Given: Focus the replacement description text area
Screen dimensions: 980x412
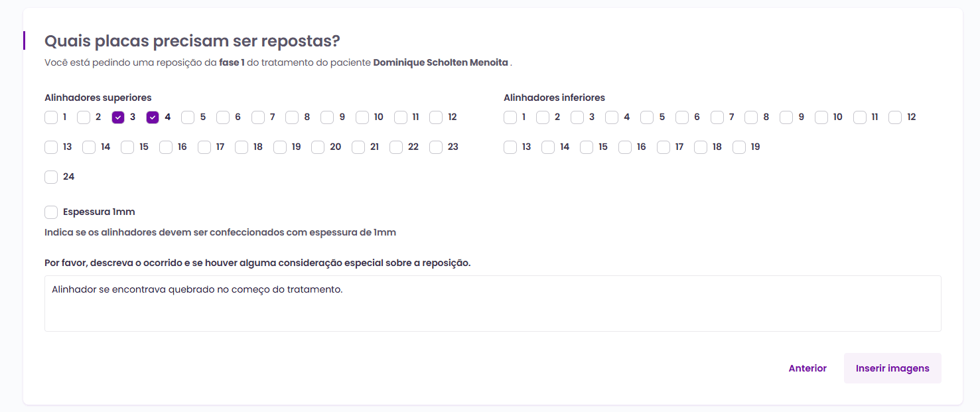Looking at the screenshot, I should tap(492, 303).
